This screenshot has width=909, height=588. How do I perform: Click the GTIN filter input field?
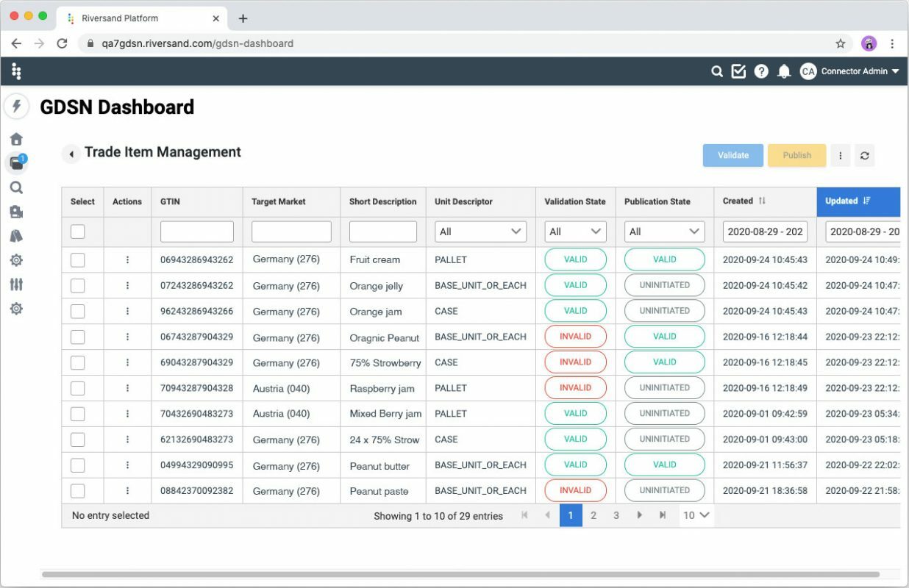point(197,232)
